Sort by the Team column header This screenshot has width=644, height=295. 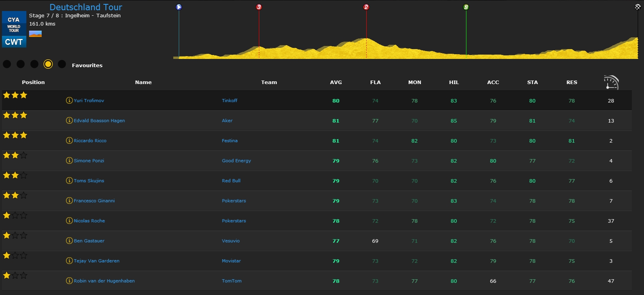click(x=269, y=82)
